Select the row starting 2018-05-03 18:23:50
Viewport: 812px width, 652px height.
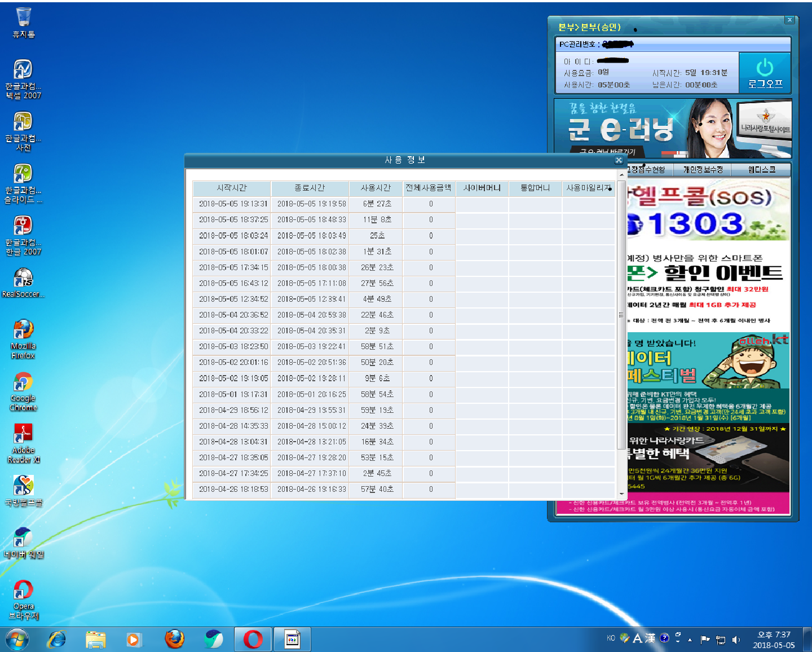[403, 346]
